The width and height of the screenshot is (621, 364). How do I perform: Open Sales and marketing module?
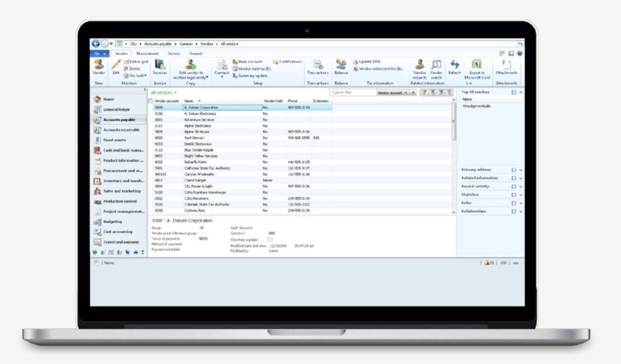click(118, 191)
